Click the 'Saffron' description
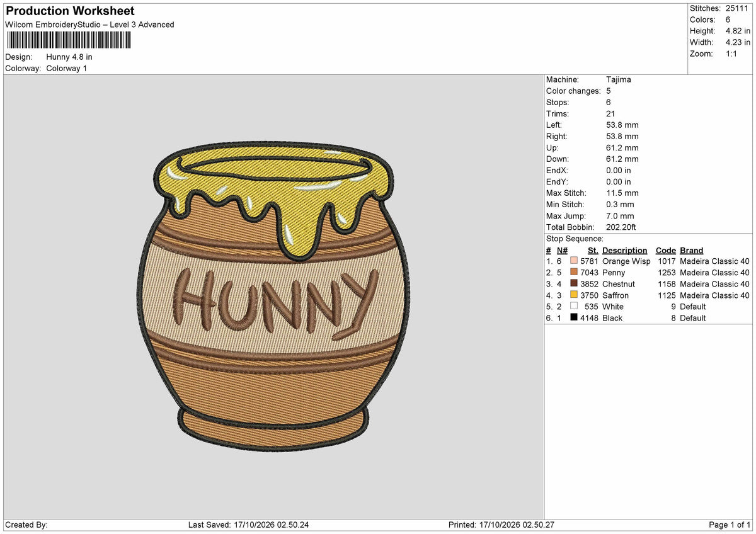 (x=616, y=295)
